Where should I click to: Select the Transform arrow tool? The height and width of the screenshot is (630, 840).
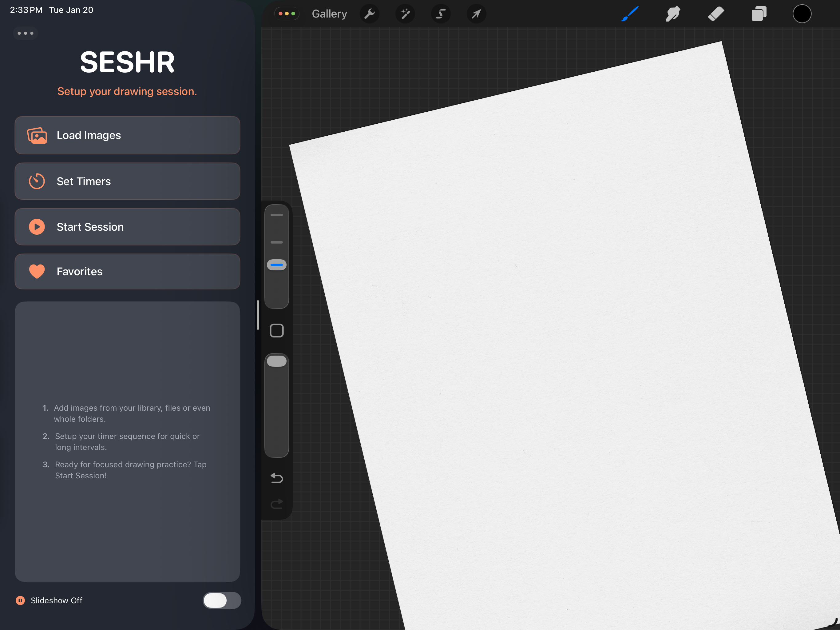476,14
